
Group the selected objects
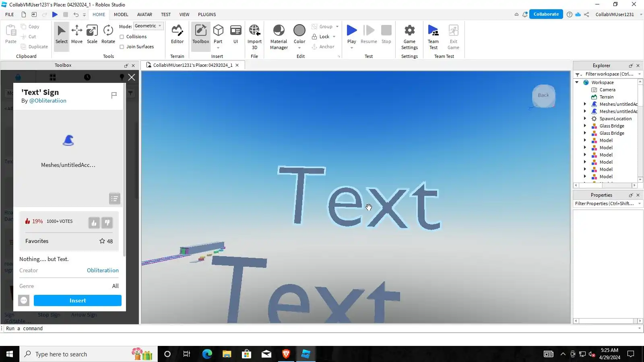(322, 27)
